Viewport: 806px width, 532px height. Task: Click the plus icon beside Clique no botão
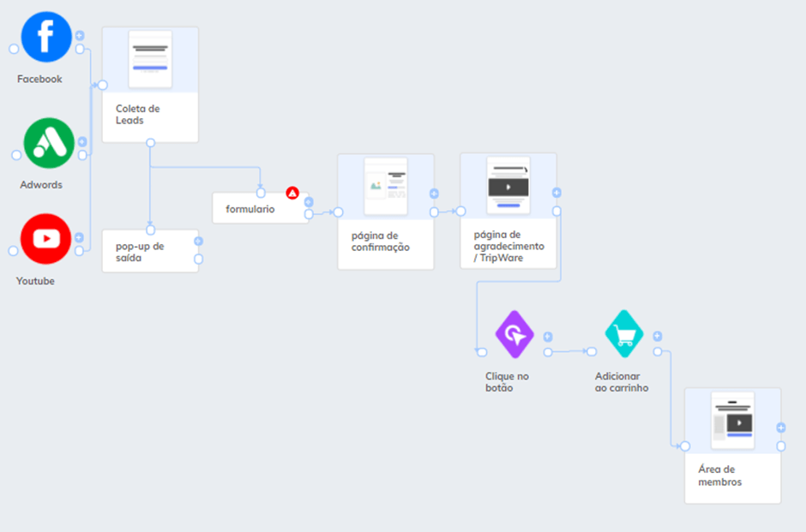548,337
